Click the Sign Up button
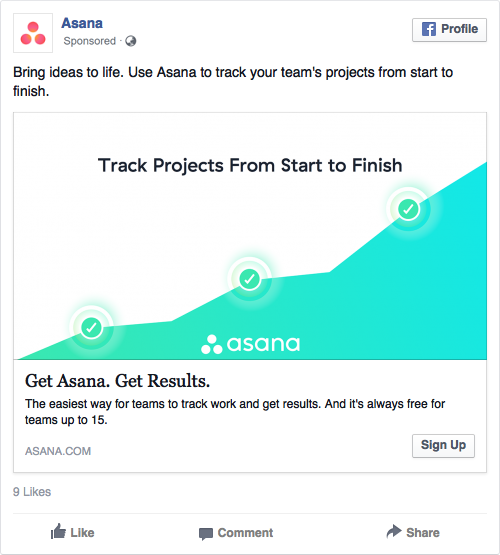The image size is (500, 555). [x=443, y=446]
